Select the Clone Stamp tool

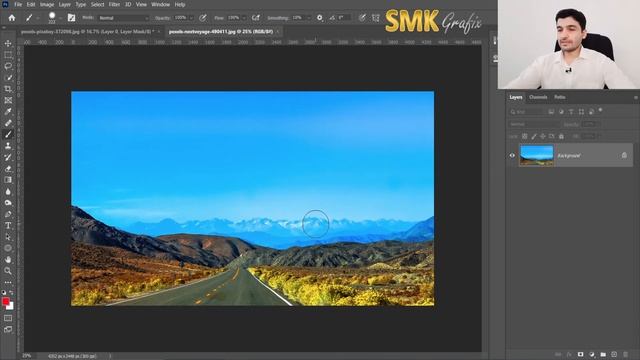tap(8, 146)
